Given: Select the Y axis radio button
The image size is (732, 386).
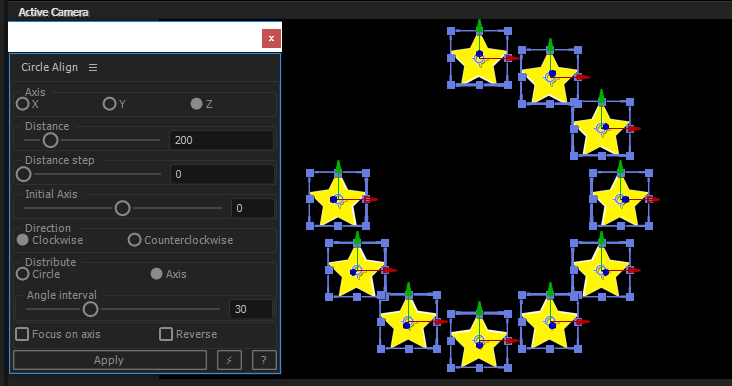Looking at the screenshot, I should click(109, 104).
